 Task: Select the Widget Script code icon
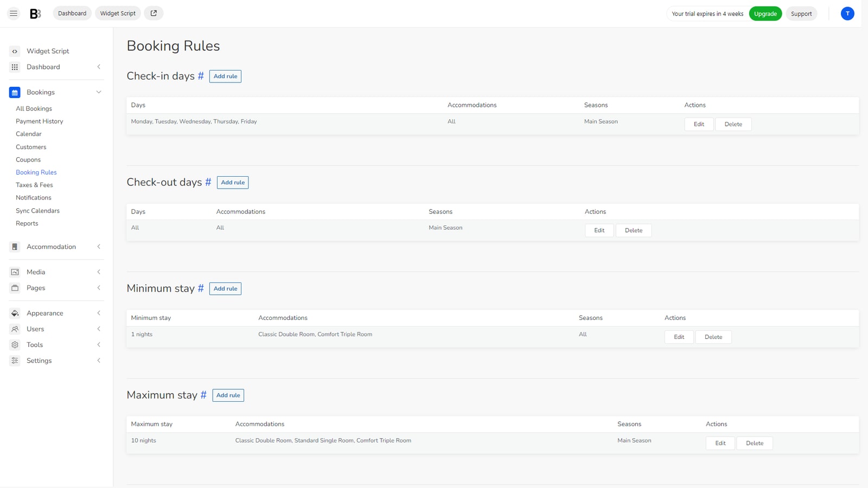[14, 51]
